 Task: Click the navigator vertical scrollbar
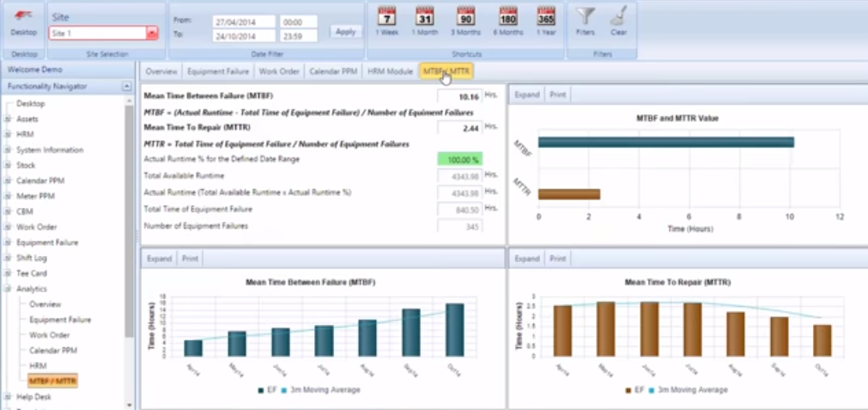[130, 215]
